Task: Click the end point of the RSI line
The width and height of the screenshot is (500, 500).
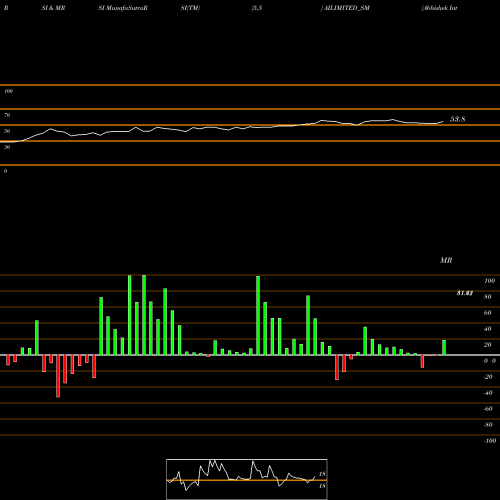Action: (x=443, y=122)
